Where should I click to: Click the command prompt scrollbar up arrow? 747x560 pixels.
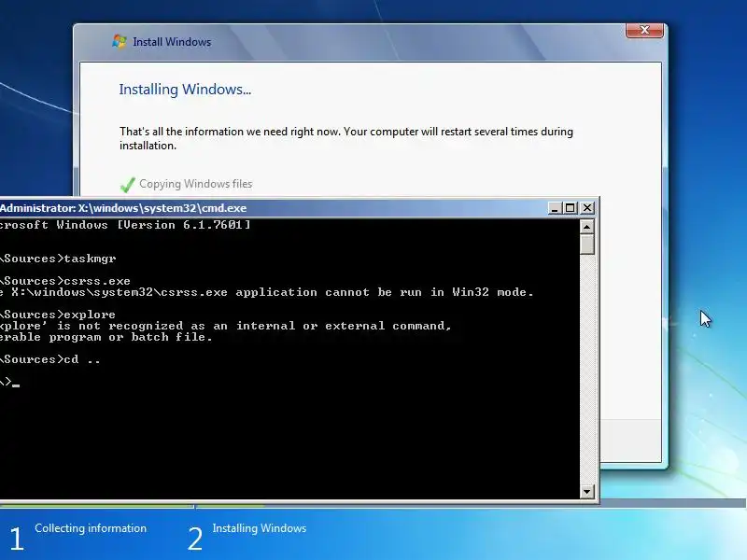587,227
